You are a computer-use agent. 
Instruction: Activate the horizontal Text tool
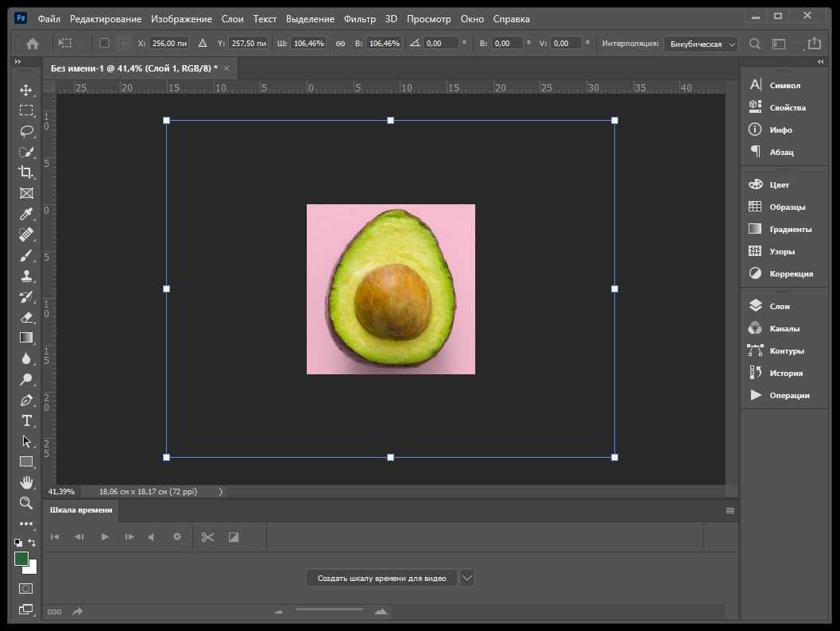click(26, 420)
